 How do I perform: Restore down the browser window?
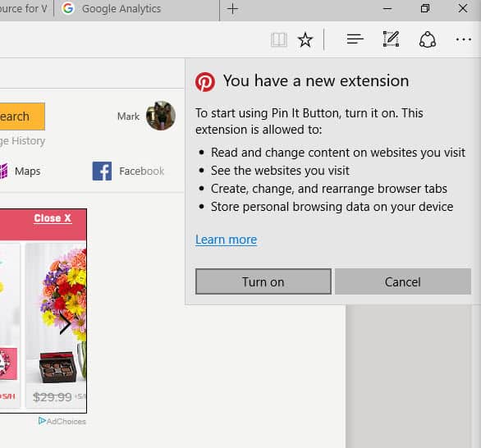click(x=425, y=8)
